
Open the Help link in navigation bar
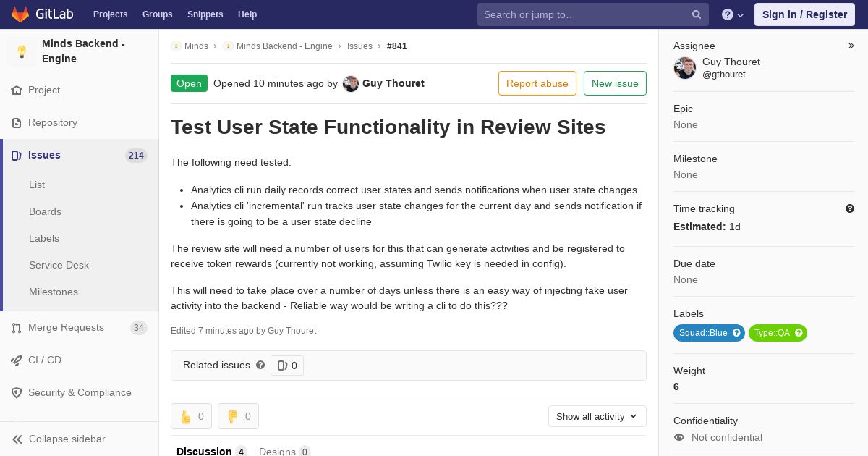point(247,14)
